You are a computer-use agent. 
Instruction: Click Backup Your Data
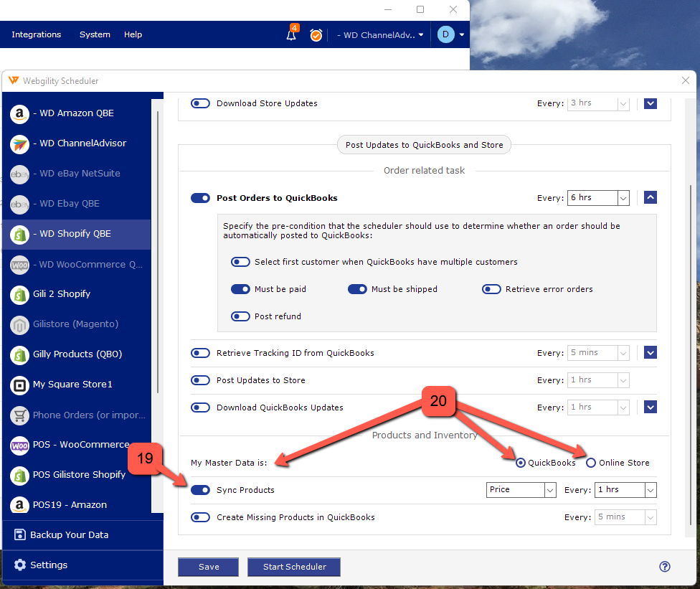coord(83,535)
